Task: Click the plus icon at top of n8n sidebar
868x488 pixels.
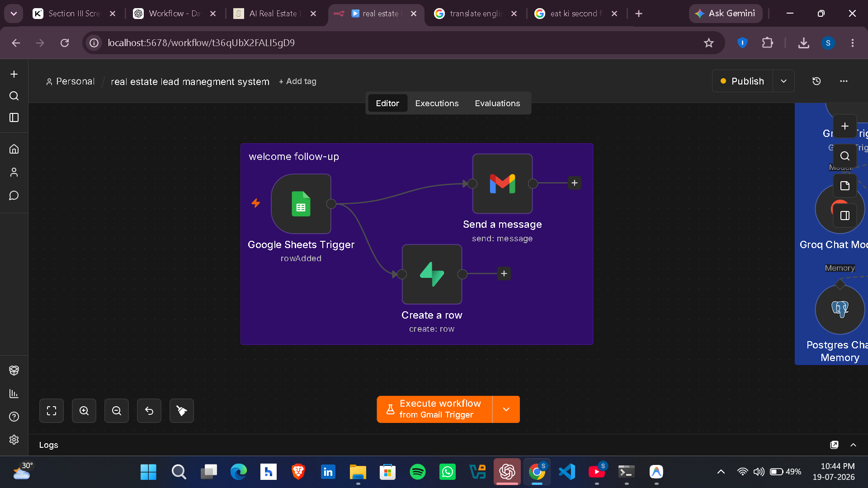Action: [14, 74]
